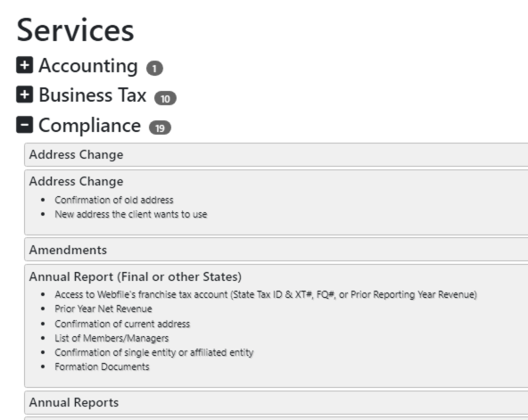Click the Business Tax badge showing 10

[165, 98]
